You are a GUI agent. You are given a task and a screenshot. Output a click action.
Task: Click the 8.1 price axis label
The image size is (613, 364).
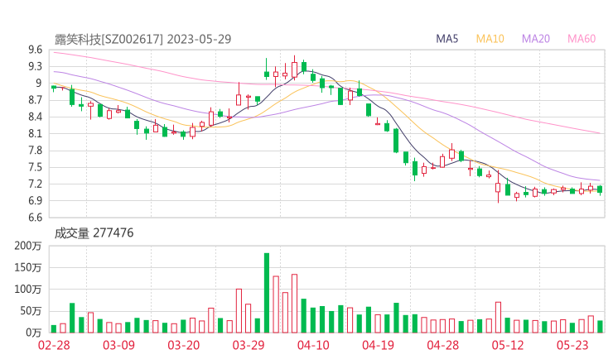tap(35, 133)
